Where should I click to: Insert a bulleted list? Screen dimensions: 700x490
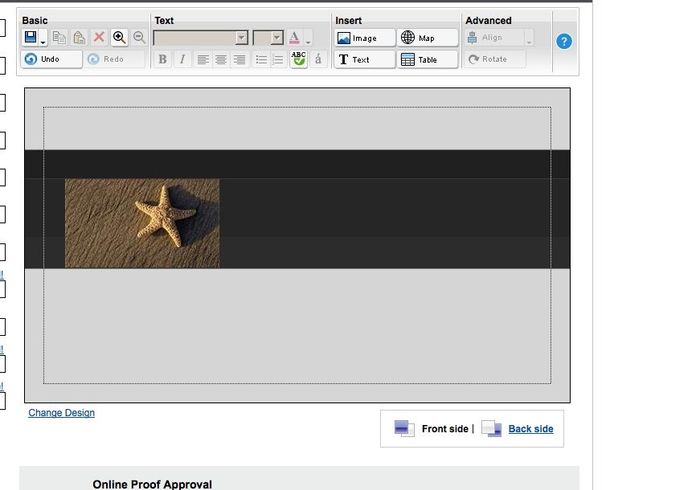[261, 59]
